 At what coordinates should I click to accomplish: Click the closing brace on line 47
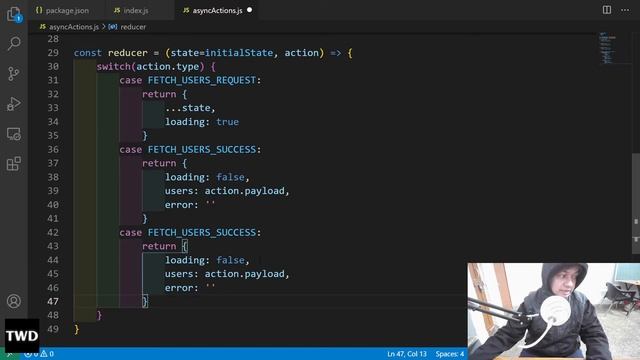pos(145,302)
